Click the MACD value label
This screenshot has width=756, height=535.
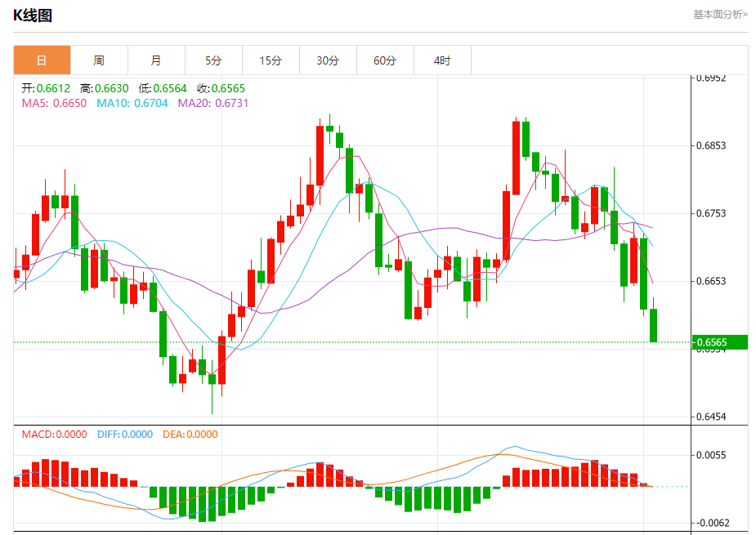(55, 435)
